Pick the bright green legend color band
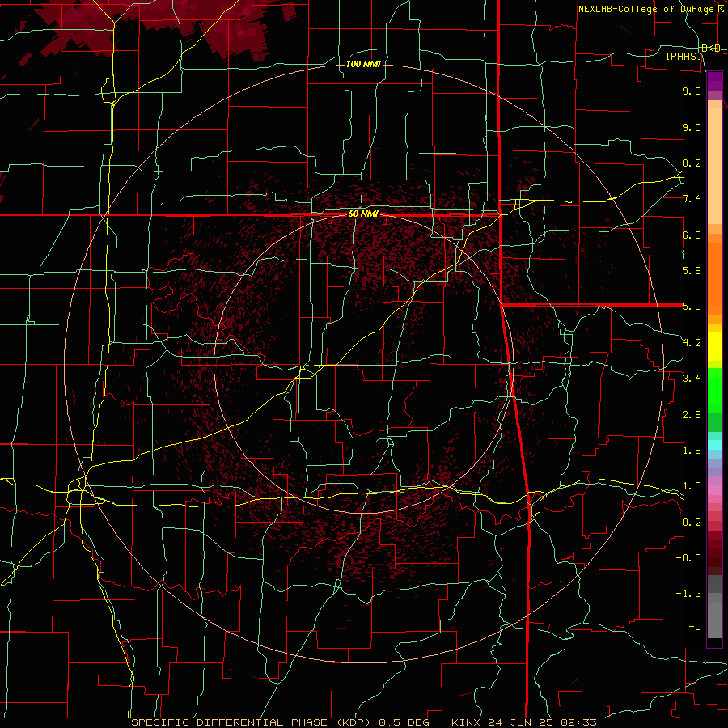 pyautogui.click(x=714, y=391)
